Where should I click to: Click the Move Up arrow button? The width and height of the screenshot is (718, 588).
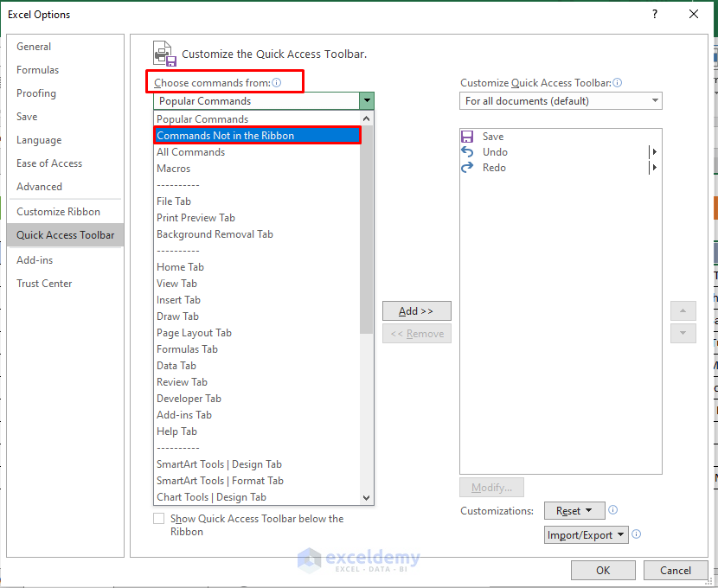pos(683,310)
